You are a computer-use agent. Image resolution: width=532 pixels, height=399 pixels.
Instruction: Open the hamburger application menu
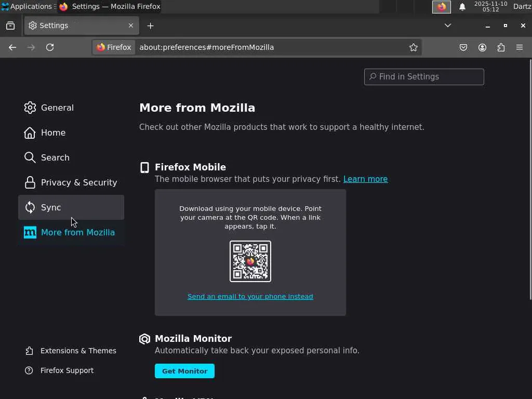(x=520, y=47)
